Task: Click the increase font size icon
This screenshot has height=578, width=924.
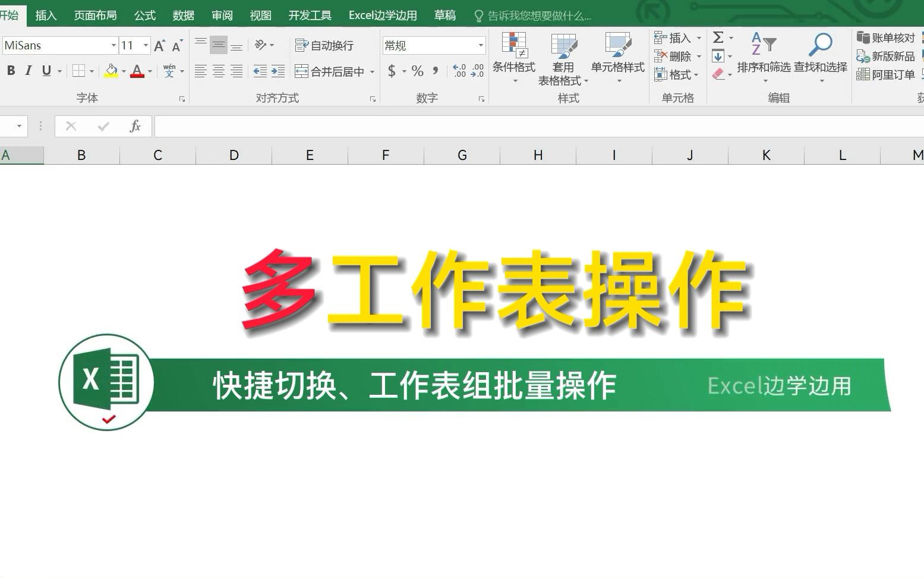Action: click(x=159, y=45)
